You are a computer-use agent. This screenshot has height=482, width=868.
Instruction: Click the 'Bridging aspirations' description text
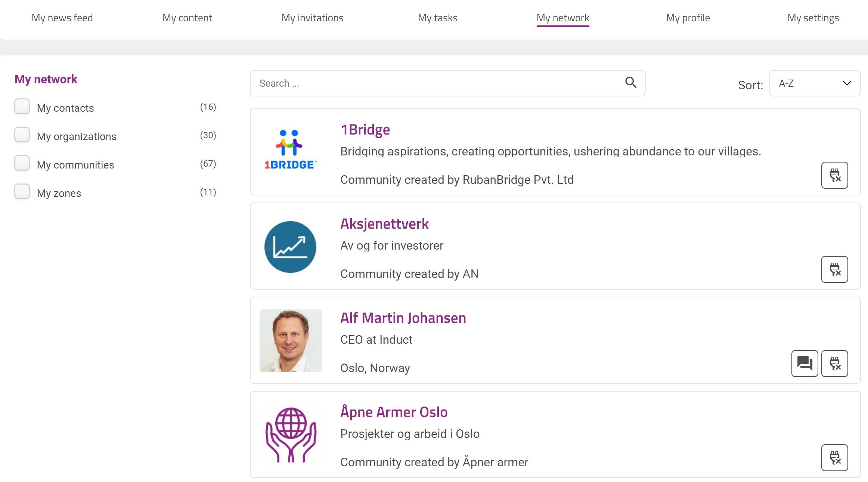(x=551, y=151)
